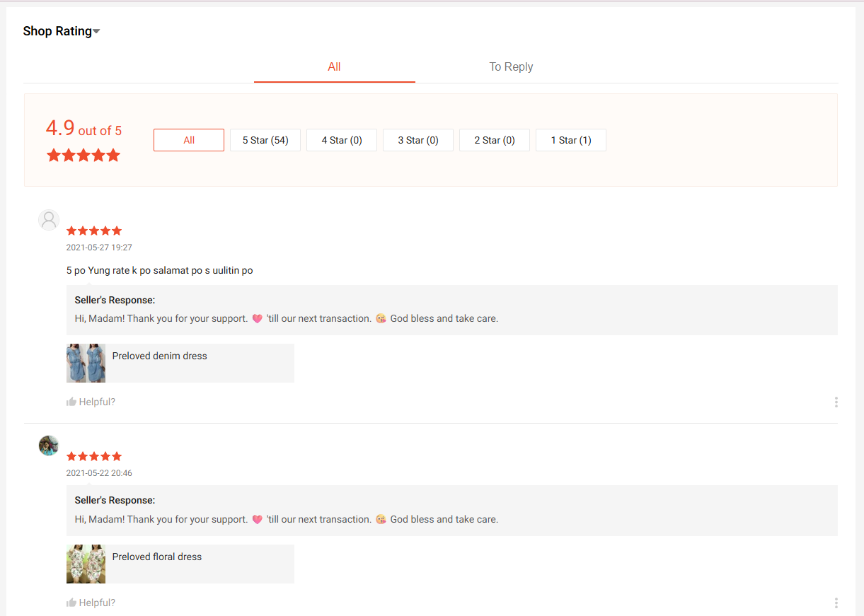Filter reviews by 3 Star (0)

tap(418, 140)
